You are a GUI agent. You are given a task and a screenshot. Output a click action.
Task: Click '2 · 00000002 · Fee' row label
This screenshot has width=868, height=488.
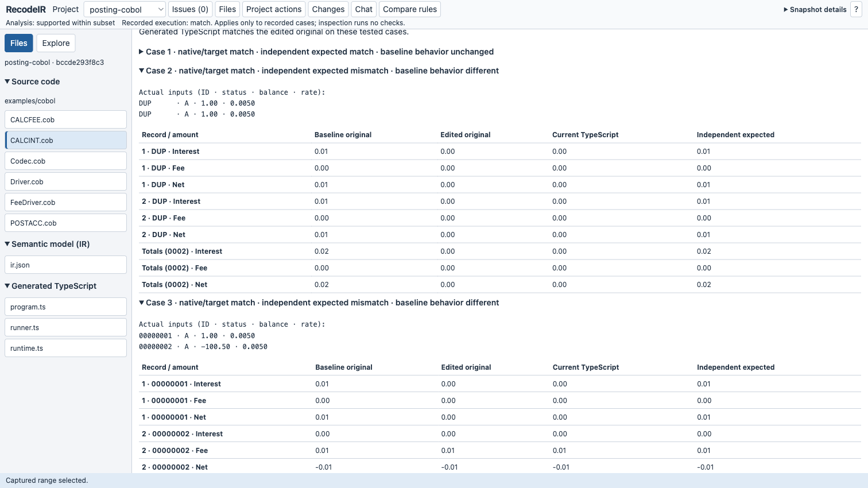175,451
